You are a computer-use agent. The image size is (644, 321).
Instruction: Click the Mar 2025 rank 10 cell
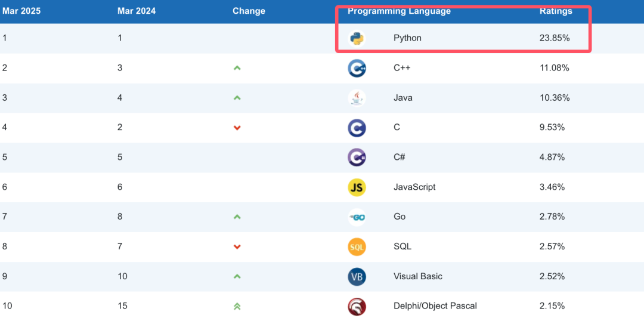pyautogui.click(x=7, y=306)
